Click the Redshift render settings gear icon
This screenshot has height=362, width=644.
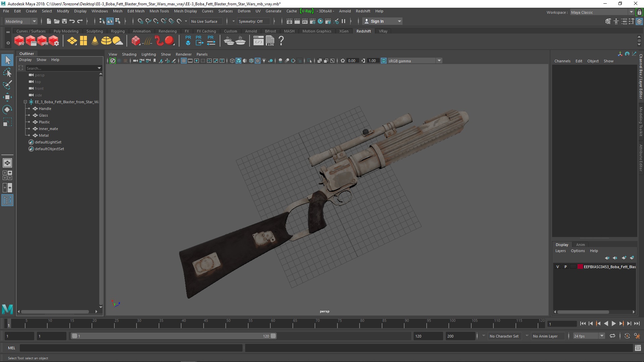(54, 41)
